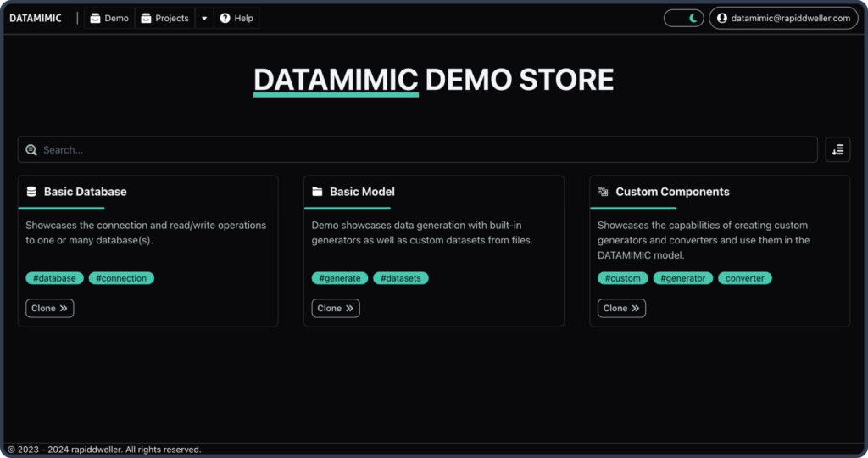The width and height of the screenshot is (868, 458).
Task: Click the components icon beside Custom Components
Action: tap(603, 192)
